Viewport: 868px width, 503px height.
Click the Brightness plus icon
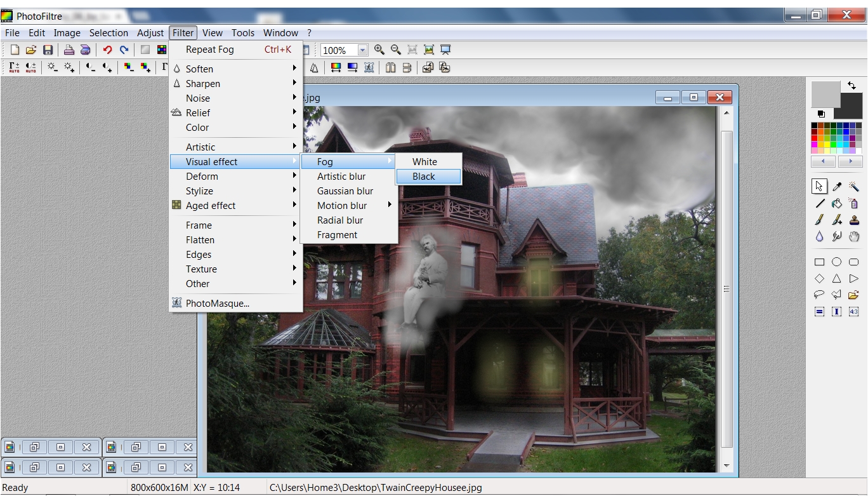point(69,67)
